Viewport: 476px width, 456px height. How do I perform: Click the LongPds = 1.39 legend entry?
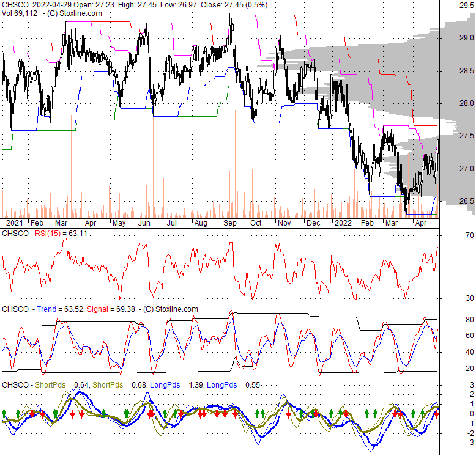tap(176, 385)
